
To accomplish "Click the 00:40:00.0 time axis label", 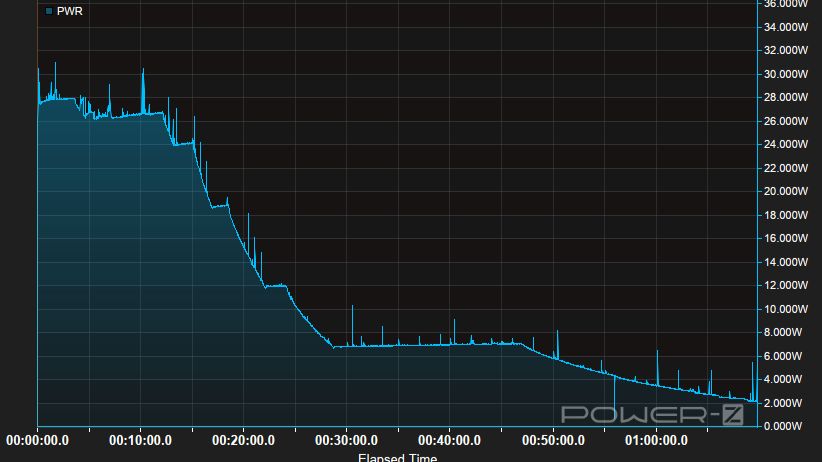I will 449,440.
